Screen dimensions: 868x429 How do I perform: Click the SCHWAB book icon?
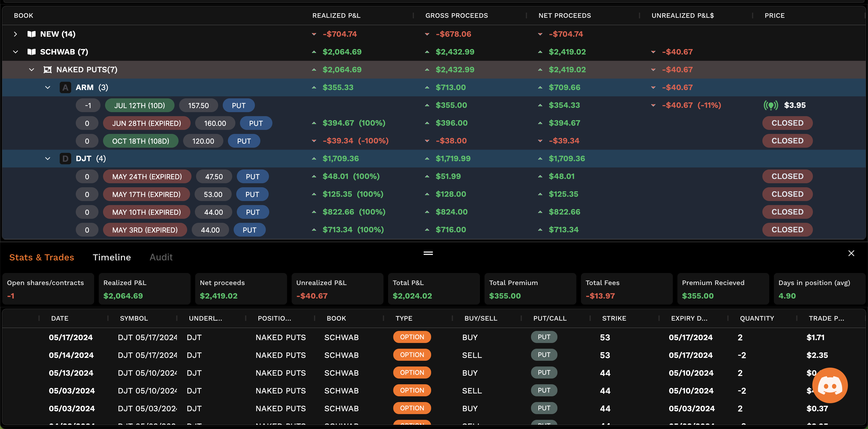pos(31,52)
